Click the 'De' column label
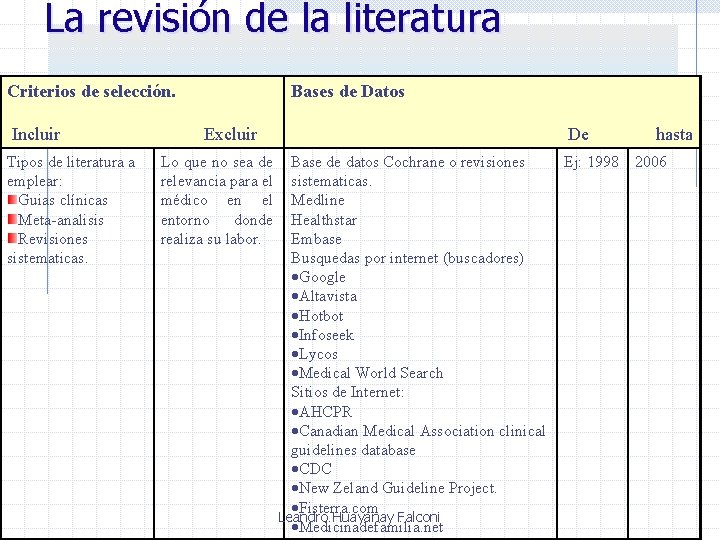Viewport: 720px width, 540px height. click(x=578, y=134)
